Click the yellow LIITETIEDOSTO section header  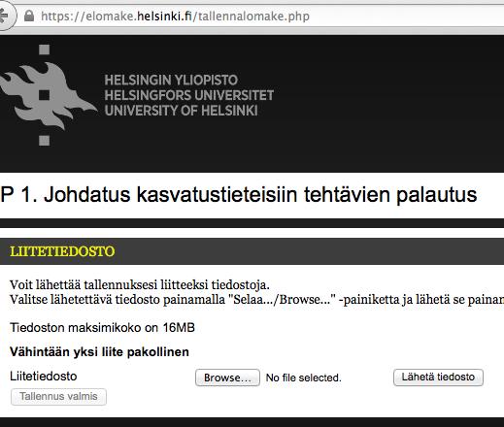tap(62, 251)
